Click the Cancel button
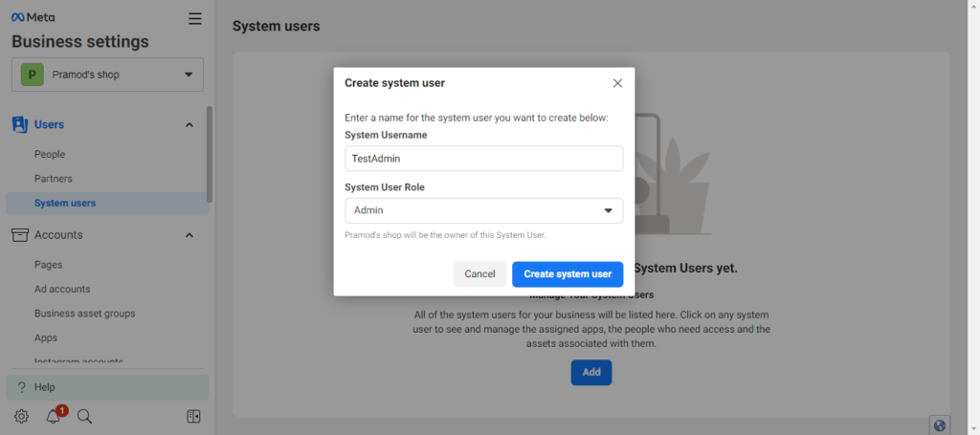Screen dimensions: 980x435 479,274
